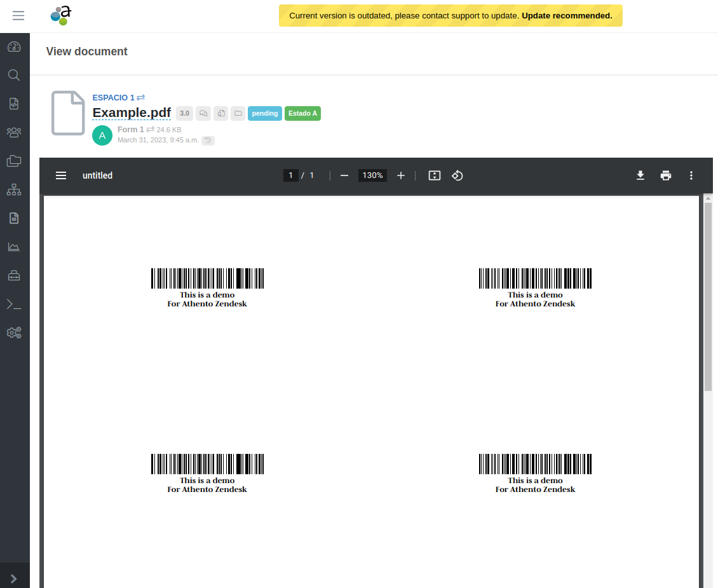Screen dimensions: 718x588
Task: Click the ESPACIO 1 space link
Action: click(114, 97)
